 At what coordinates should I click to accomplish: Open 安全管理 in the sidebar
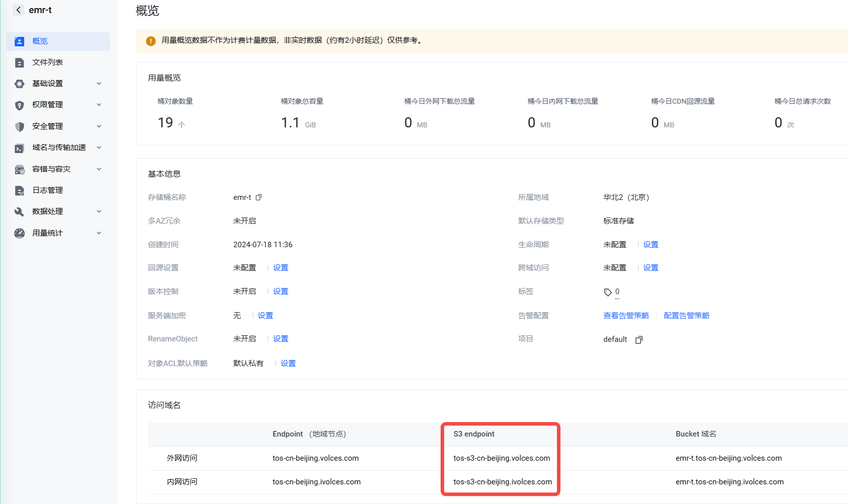(47, 126)
